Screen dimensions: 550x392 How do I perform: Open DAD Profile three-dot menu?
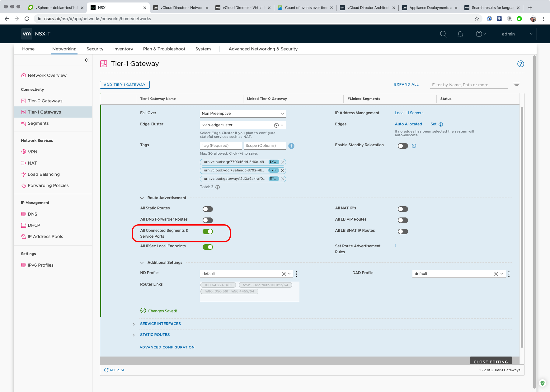[509, 274]
